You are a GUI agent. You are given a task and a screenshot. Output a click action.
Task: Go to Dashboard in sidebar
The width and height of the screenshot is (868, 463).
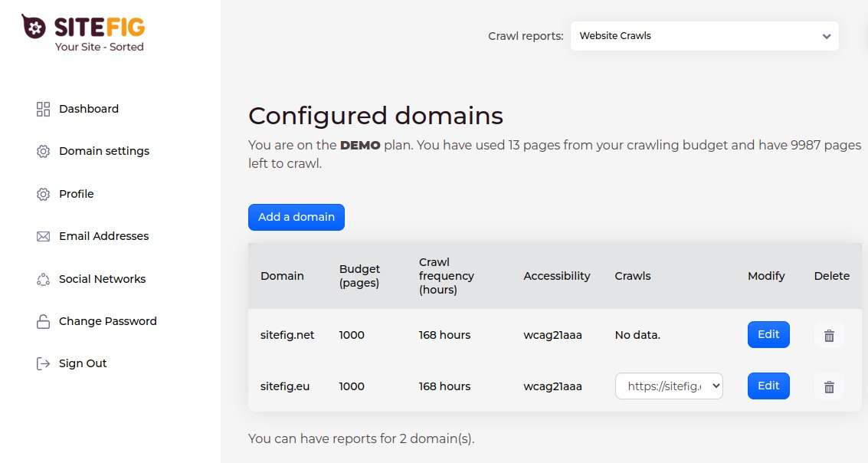[x=89, y=109]
